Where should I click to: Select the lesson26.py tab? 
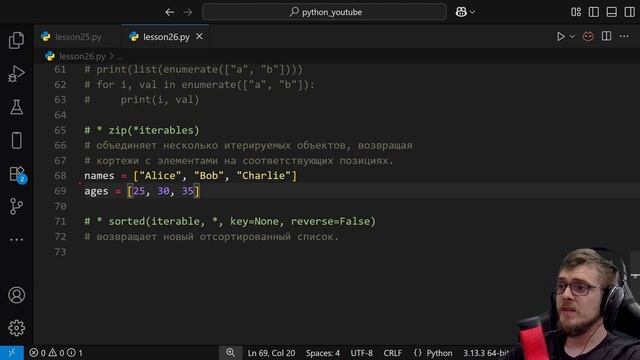[166, 37]
